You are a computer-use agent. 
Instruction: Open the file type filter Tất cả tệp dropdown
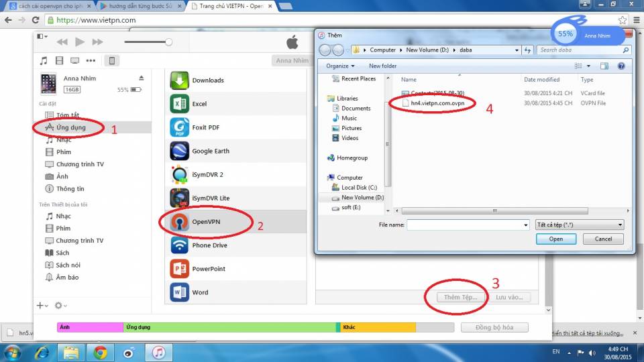point(580,225)
